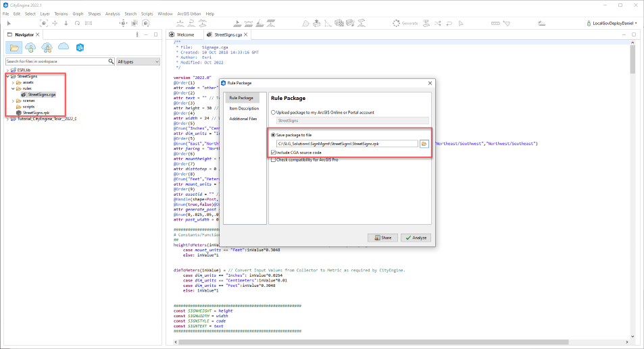Activate the Rotate tool circular arrow icon
This screenshot has width=644, height=349.
point(77,24)
